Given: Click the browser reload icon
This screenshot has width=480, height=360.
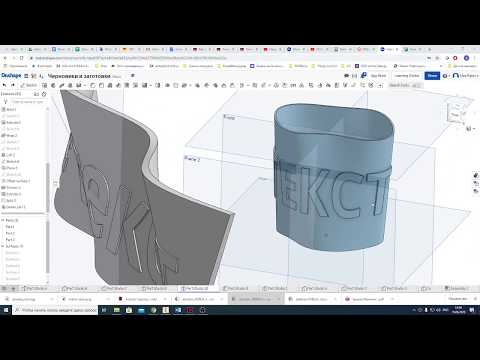Looking at the screenshot, I should (x=22, y=58).
